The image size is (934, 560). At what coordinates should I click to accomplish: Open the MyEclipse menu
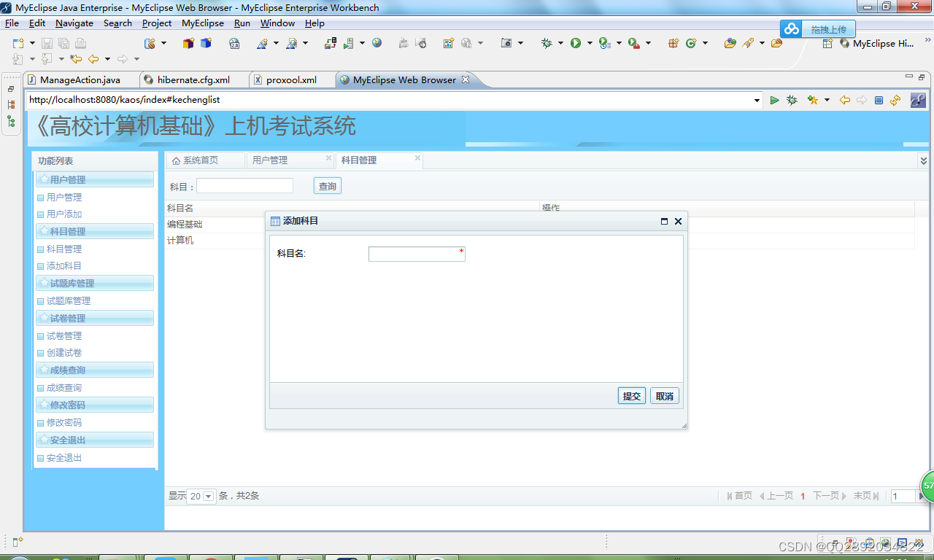pos(203,23)
